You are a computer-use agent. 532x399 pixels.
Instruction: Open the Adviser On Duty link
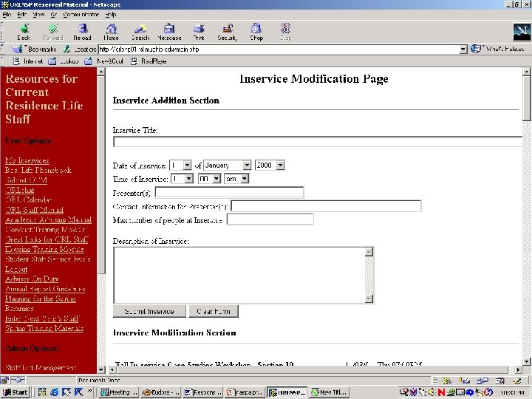32,279
